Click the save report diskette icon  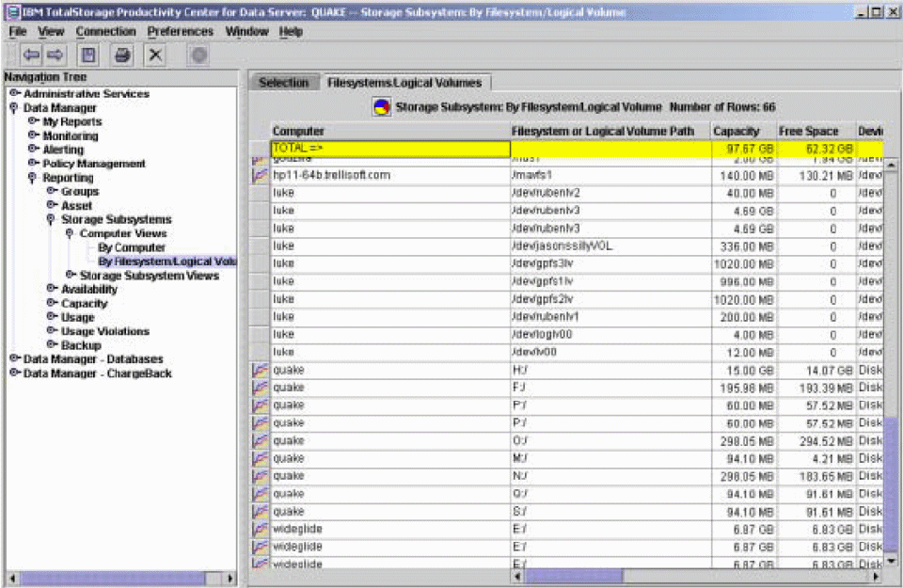point(87,54)
